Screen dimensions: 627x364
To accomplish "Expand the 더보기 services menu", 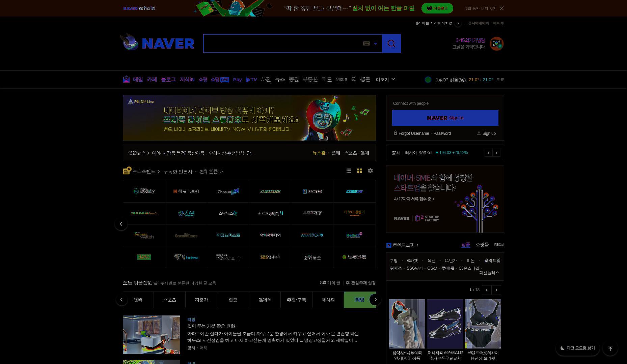I will pyautogui.click(x=385, y=80).
